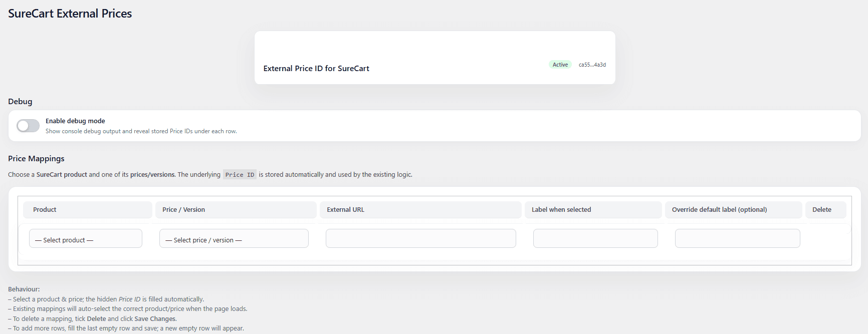Click the SureCart External Prices page heading
The height and width of the screenshot is (334, 868).
[x=70, y=14]
